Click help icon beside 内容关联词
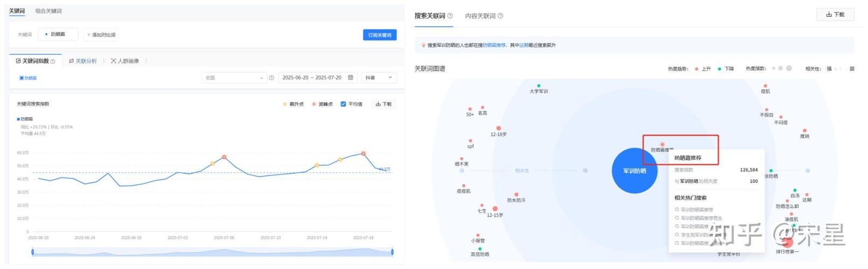868x269 pixels. (x=501, y=16)
